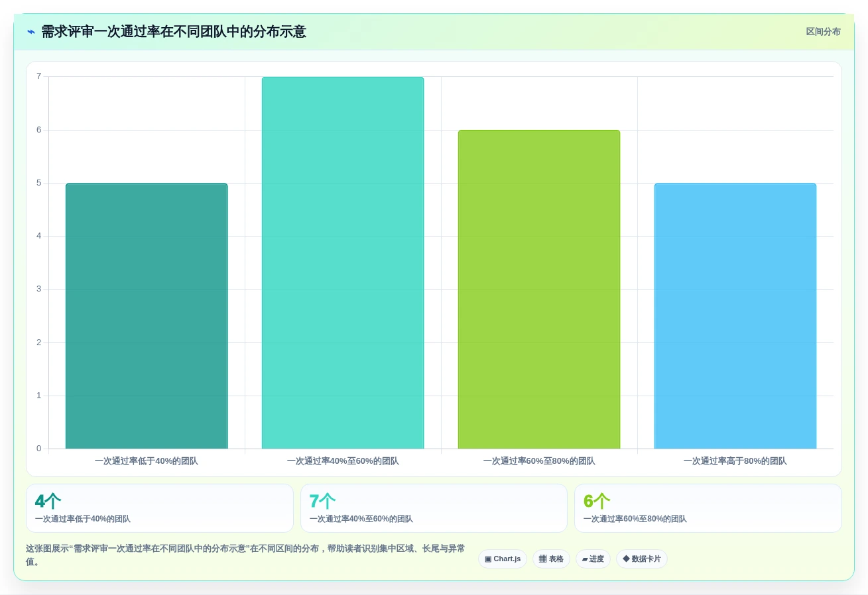
Task: Click the y-axis value 2
Action: [x=38, y=343]
